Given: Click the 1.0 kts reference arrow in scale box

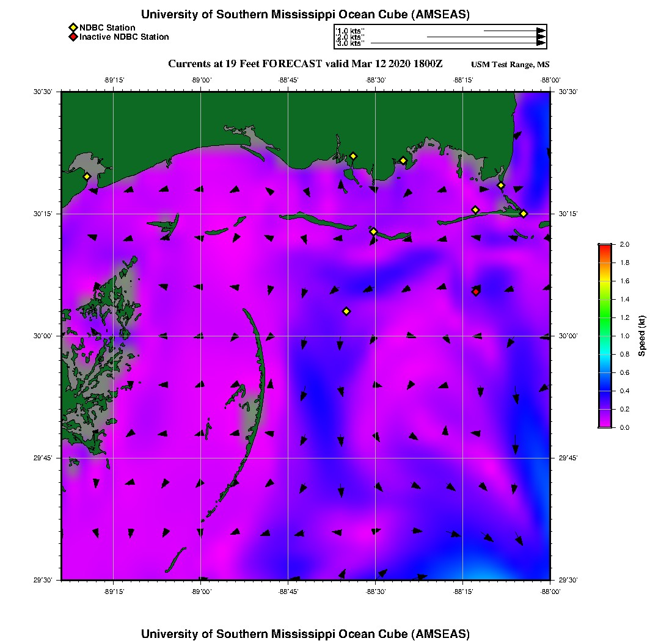Looking at the screenshot, I should click(x=513, y=30).
